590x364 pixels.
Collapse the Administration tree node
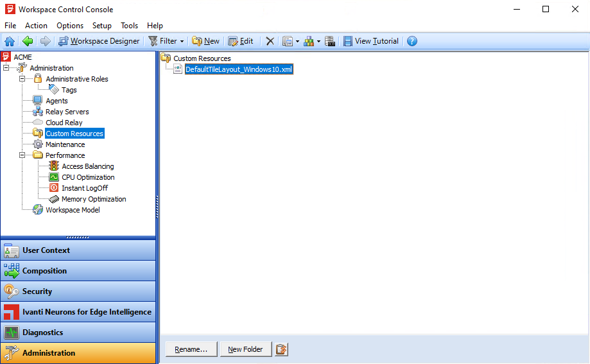pos(6,68)
